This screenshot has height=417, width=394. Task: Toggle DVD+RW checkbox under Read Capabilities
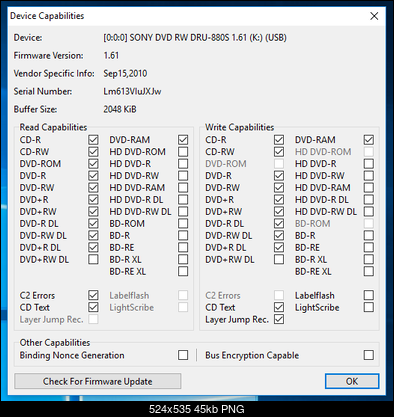tap(93, 212)
